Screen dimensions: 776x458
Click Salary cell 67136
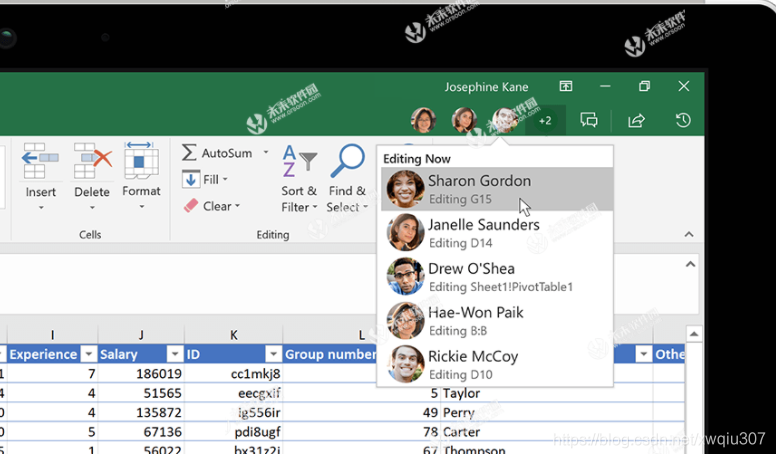tap(141, 432)
